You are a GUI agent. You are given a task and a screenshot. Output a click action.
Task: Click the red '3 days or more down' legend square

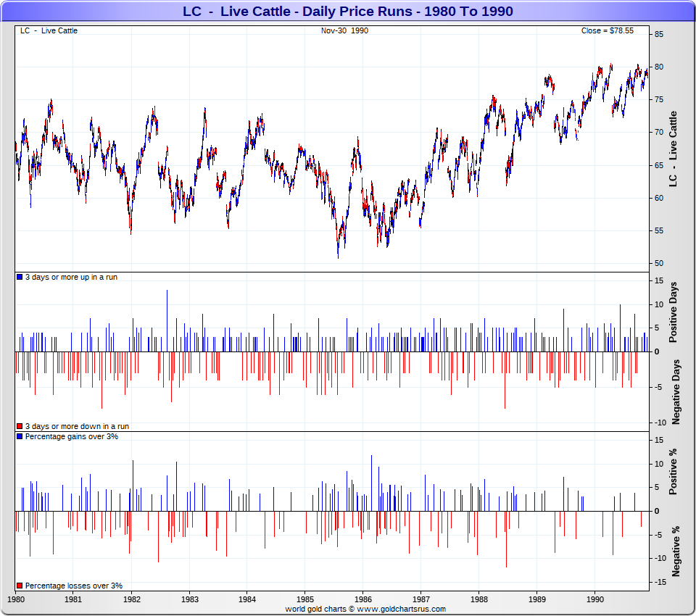pos(20,426)
